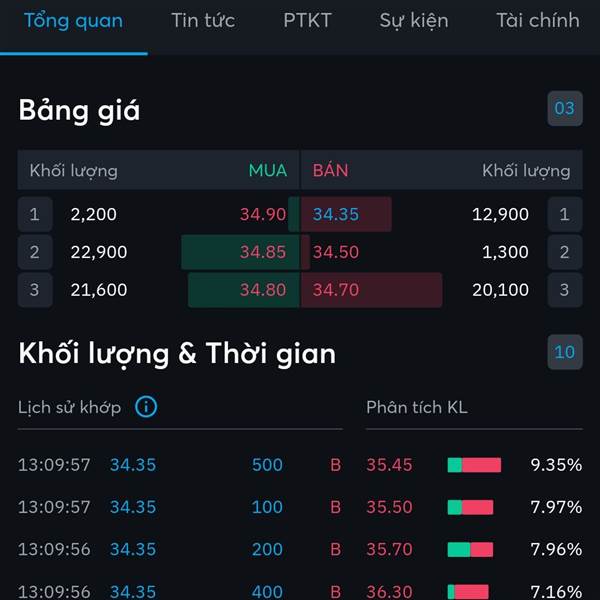Tap bid price 34.85 in row 2
The height and width of the screenshot is (600, 600).
(x=262, y=252)
